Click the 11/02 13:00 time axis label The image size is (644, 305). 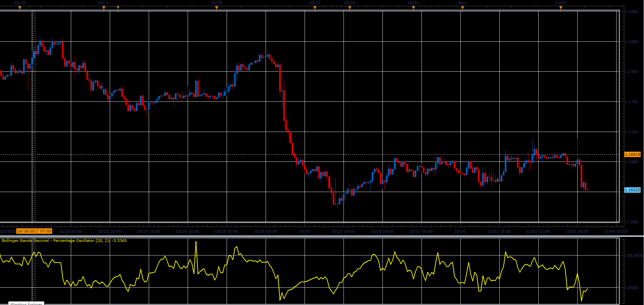pos(538,231)
